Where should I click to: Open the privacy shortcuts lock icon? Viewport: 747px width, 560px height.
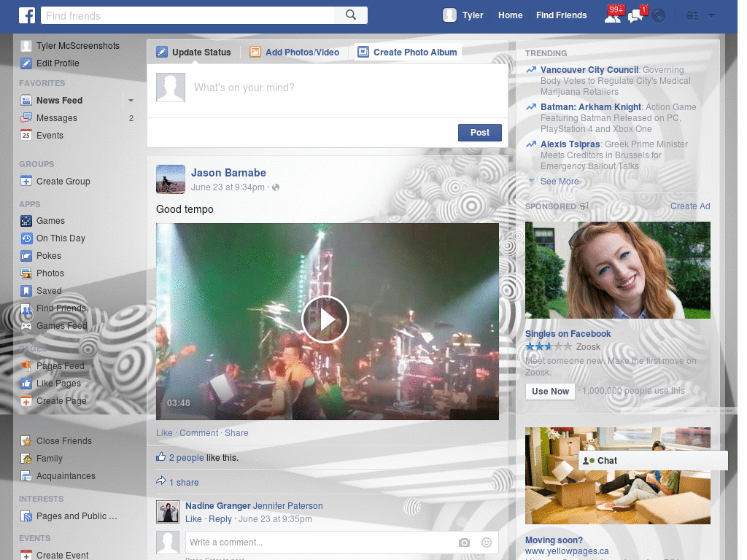(691, 15)
